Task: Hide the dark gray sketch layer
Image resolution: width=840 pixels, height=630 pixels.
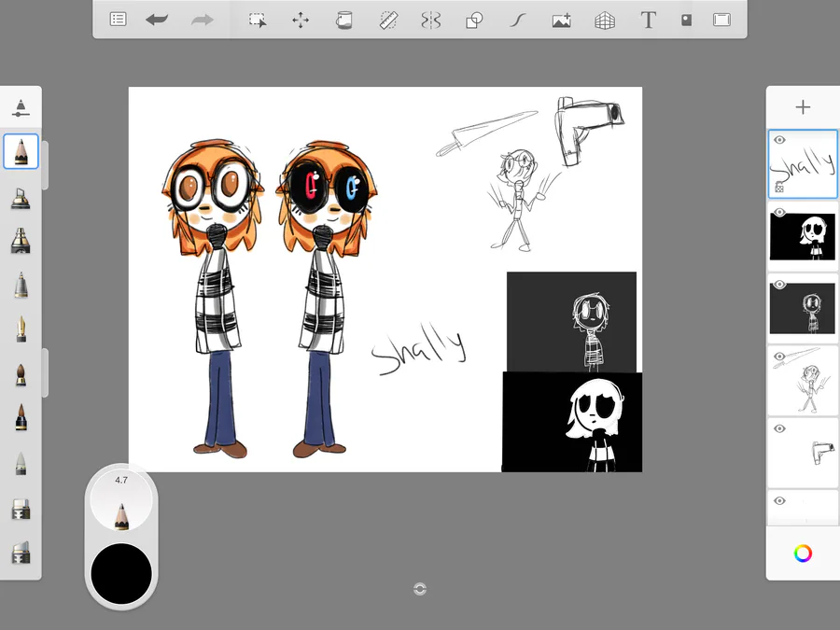Action: coord(779,285)
